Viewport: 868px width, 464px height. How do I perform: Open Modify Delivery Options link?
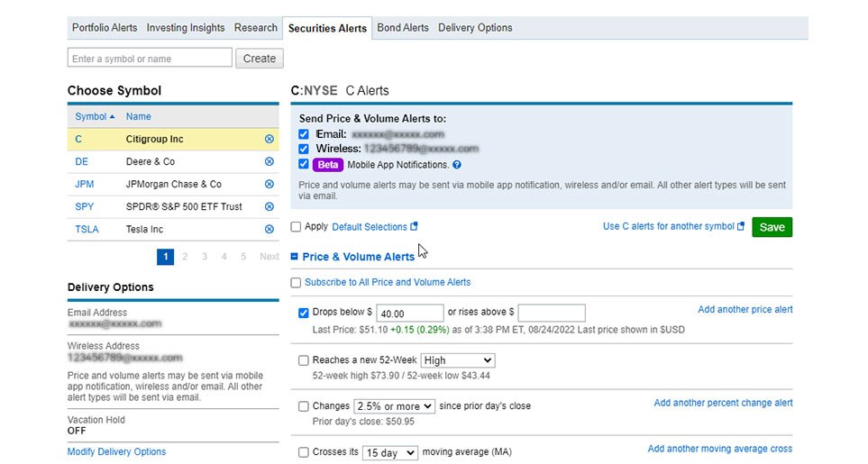click(116, 452)
